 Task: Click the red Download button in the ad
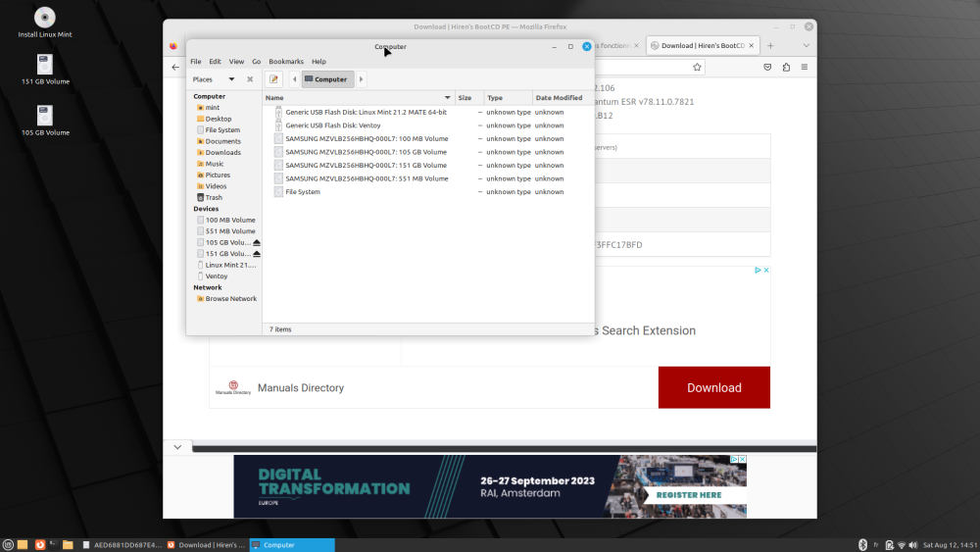pos(713,387)
